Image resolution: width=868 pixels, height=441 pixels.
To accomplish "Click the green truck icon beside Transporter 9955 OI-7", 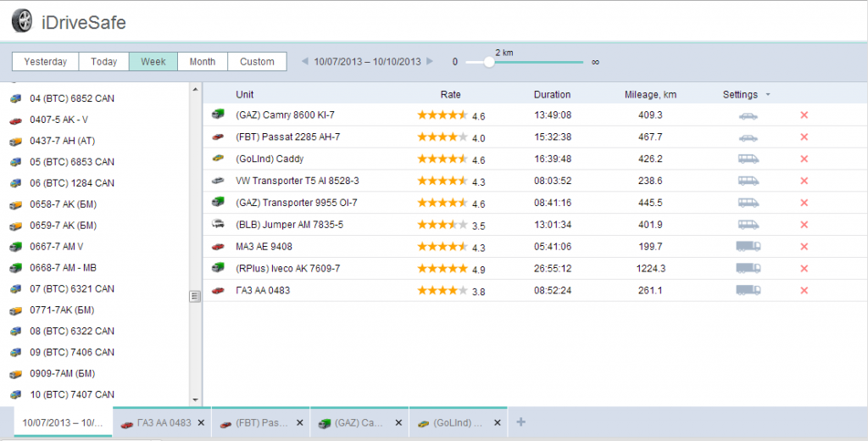I will click(x=218, y=203).
